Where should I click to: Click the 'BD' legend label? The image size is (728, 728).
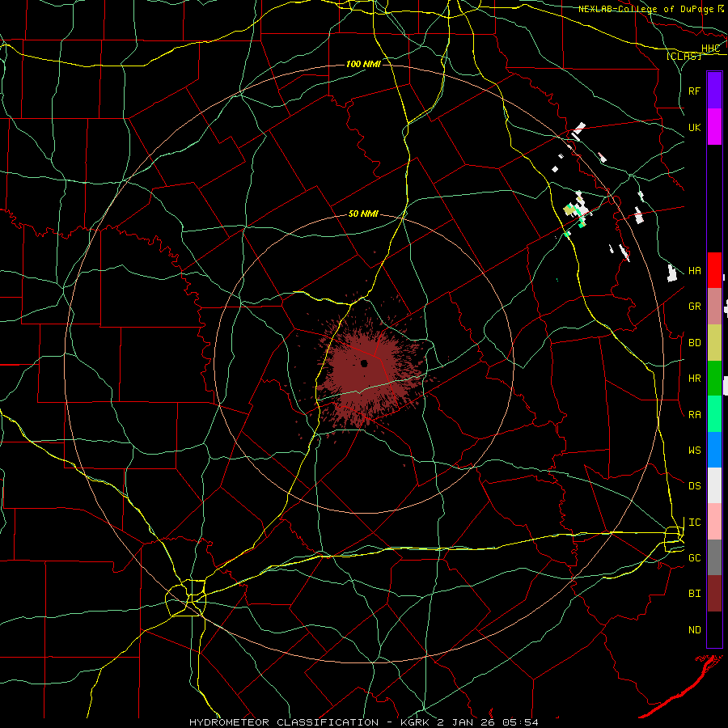tap(694, 343)
